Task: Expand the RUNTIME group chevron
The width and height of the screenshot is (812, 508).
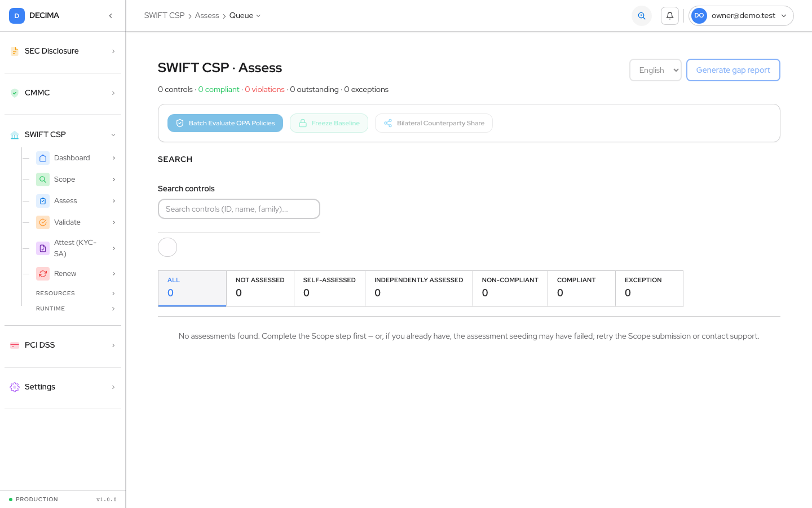Action: coord(113,309)
